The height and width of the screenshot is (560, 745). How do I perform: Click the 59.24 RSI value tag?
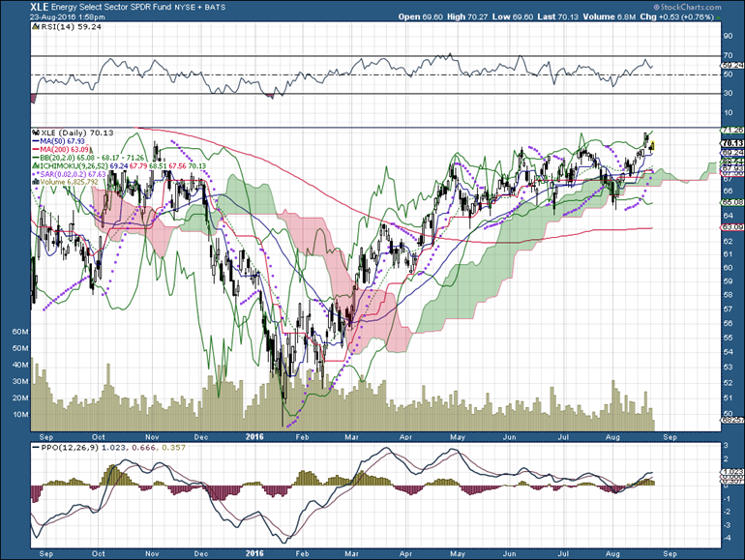[x=732, y=65]
